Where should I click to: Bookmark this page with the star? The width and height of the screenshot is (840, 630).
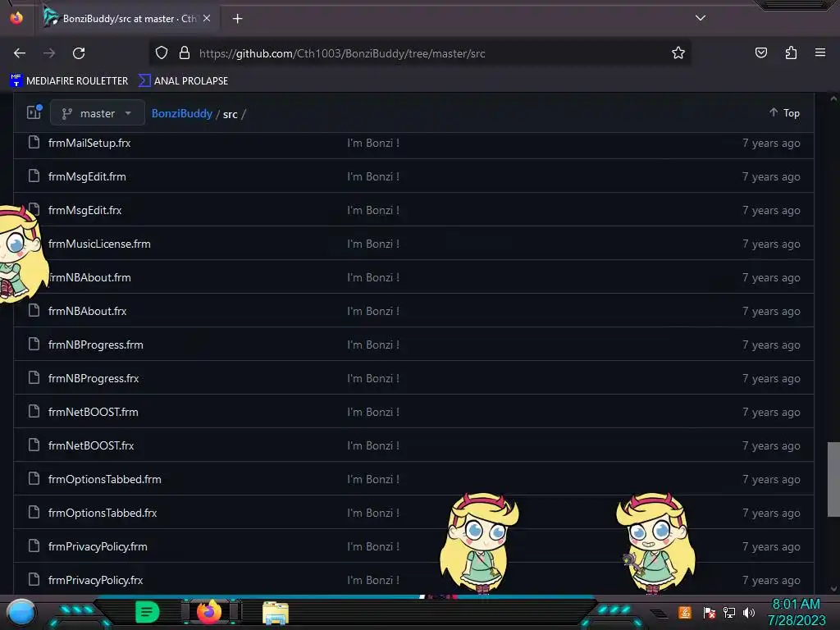(678, 53)
